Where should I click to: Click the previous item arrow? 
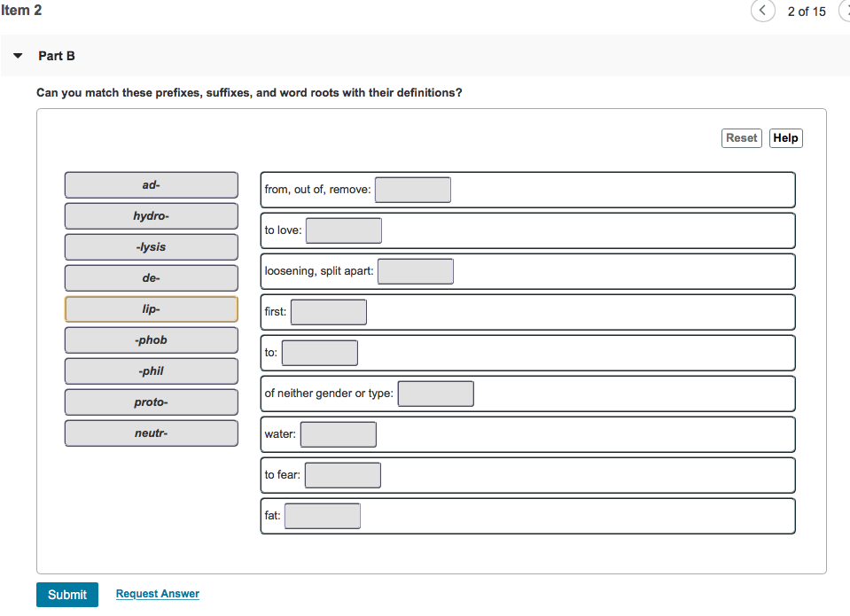click(x=762, y=11)
